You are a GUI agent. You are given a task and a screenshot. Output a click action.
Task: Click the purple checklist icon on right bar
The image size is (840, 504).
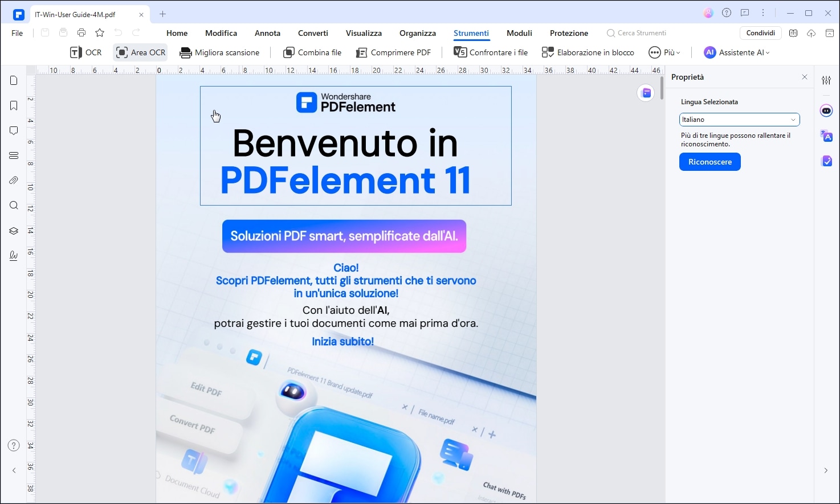click(826, 161)
